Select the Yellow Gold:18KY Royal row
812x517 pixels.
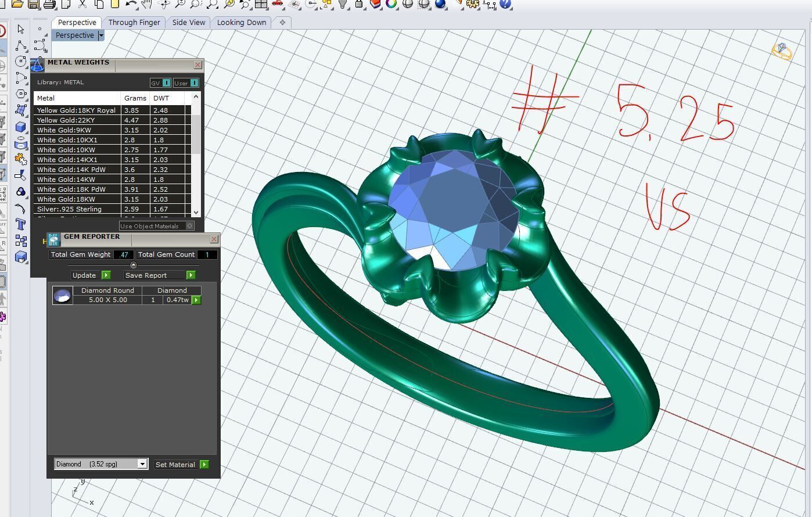tap(113, 110)
